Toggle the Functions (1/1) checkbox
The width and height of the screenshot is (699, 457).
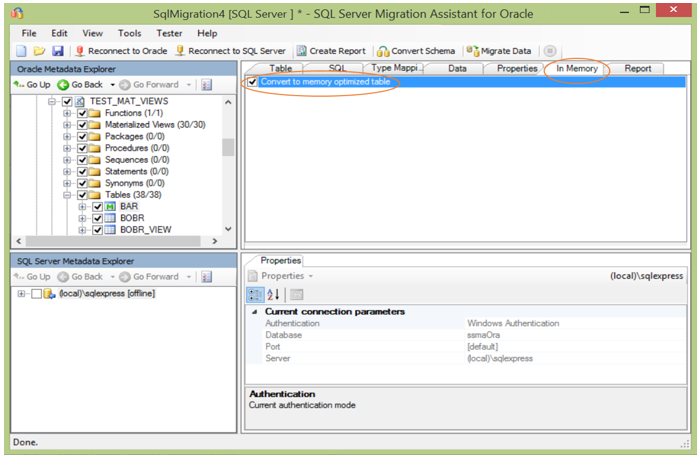point(82,113)
